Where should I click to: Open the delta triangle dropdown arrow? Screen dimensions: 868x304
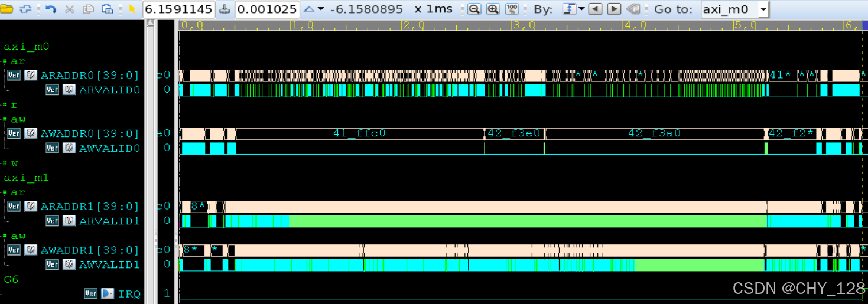(x=321, y=9)
